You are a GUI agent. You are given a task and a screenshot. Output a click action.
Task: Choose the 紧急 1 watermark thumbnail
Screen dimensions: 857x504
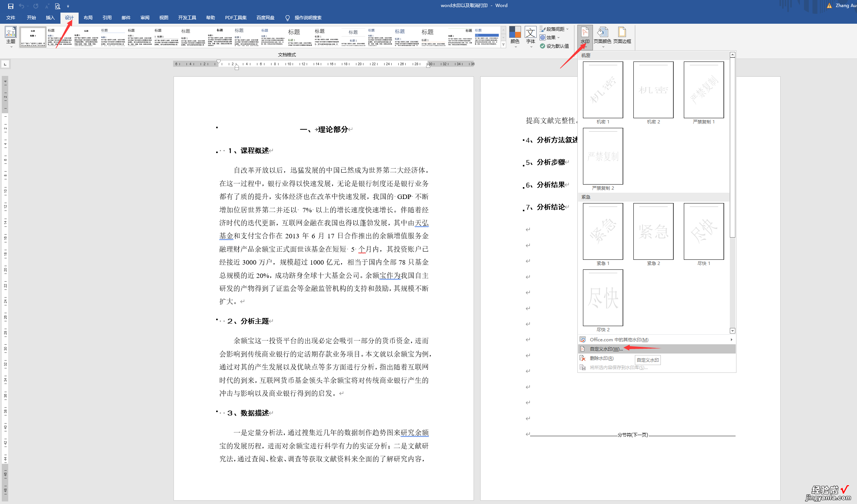[x=603, y=231]
